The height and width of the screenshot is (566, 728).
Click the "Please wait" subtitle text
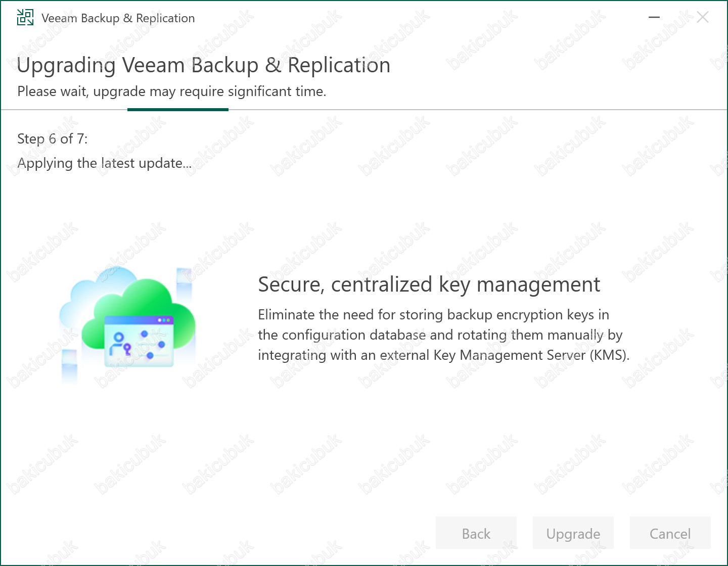(172, 91)
